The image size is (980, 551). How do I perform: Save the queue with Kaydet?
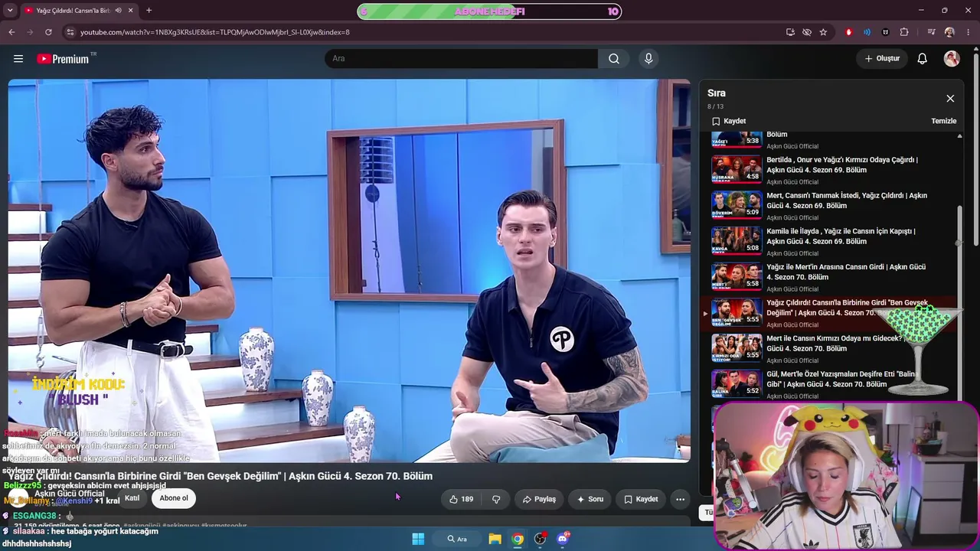pyautogui.click(x=729, y=121)
